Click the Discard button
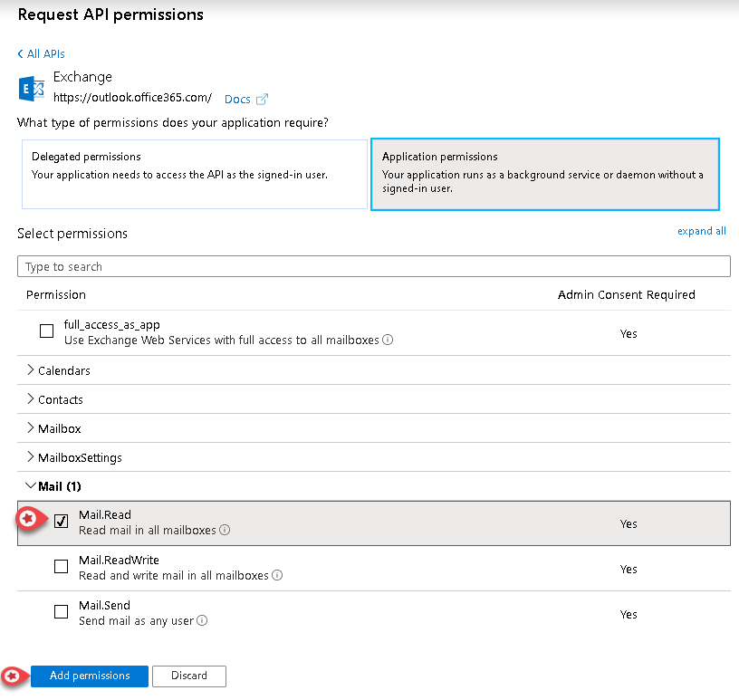This screenshot has height=700, width=739. 189,676
